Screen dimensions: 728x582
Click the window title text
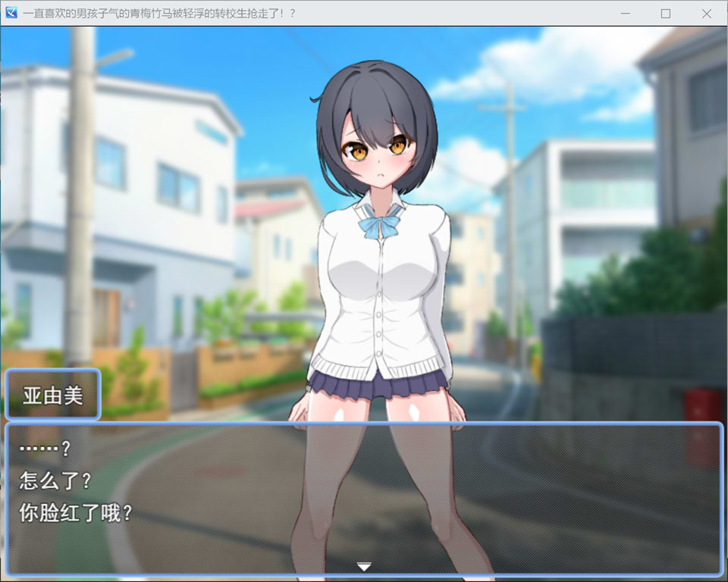point(159,14)
